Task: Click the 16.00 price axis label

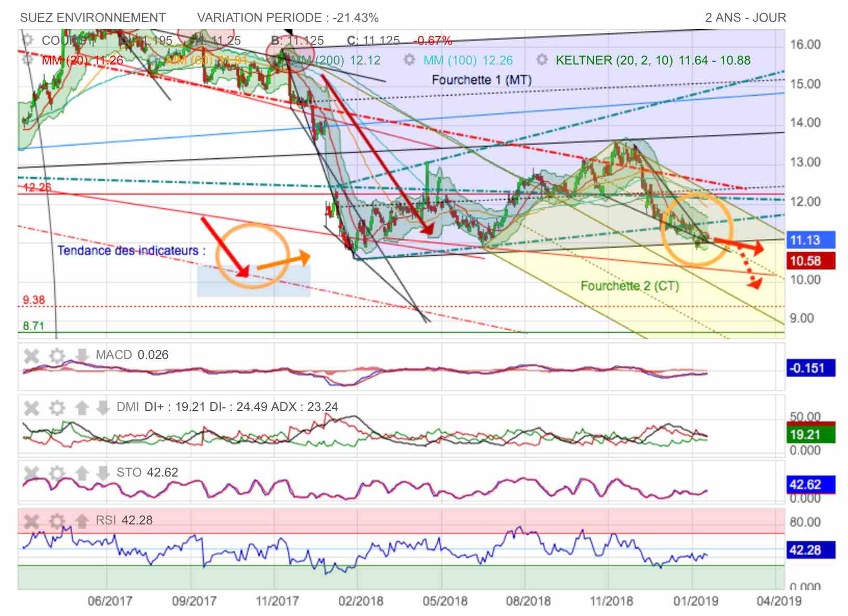Action: pos(805,45)
